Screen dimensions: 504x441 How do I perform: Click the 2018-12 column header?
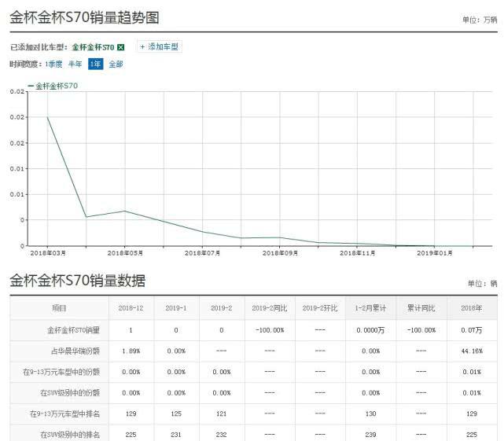click(x=131, y=308)
